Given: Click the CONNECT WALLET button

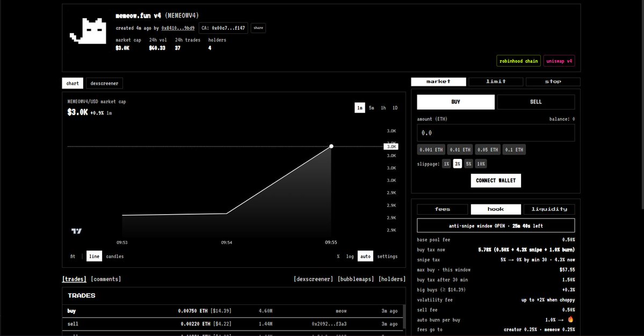Looking at the screenshot, I should pos(496,180).
